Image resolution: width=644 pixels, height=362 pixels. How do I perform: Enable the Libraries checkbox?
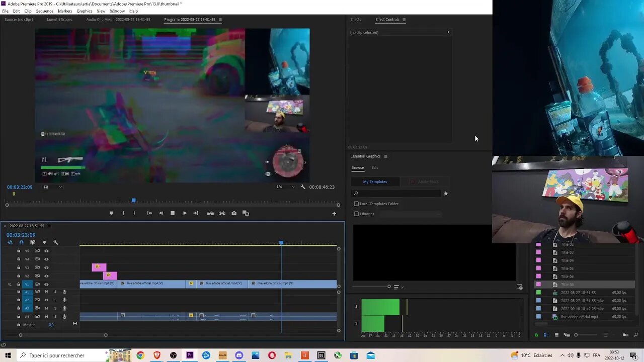point(356,214)
